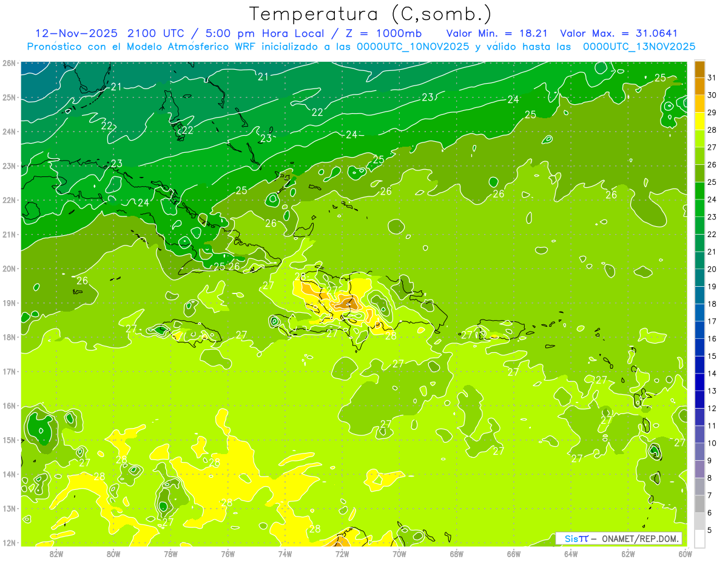Click the "62W" longitude axis label
728x562 pixels.
point(628,554)
